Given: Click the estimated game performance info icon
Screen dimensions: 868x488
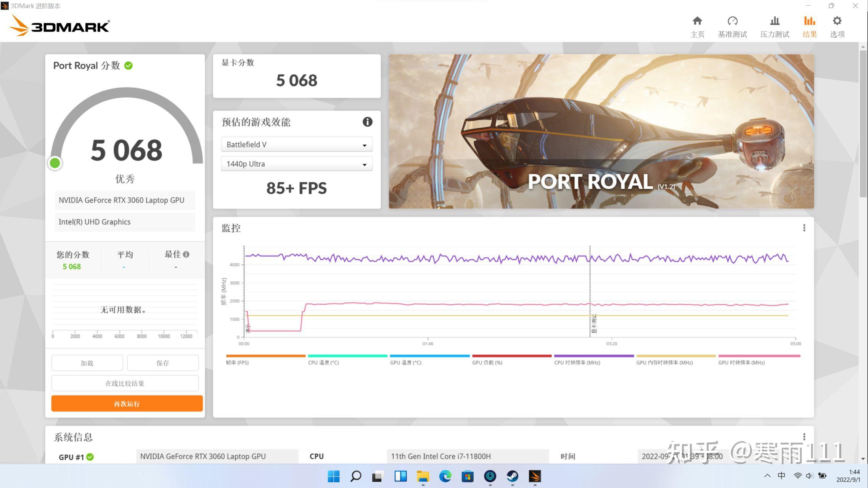Looking at the screenshot, I should coord(367,122).
